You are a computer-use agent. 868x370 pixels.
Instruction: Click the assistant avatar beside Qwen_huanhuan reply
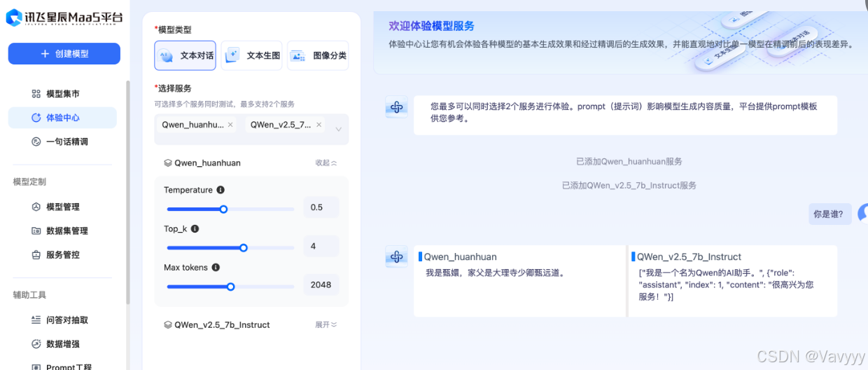point(397,256)
